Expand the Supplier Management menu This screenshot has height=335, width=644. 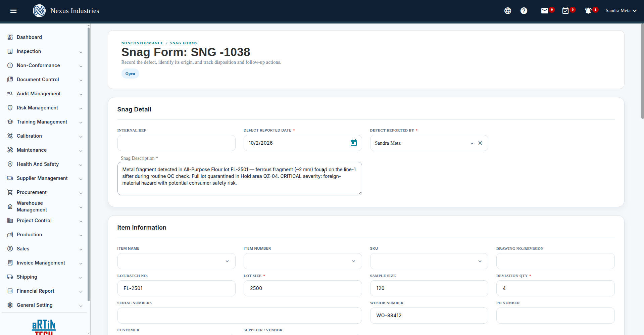click(45, 178)
